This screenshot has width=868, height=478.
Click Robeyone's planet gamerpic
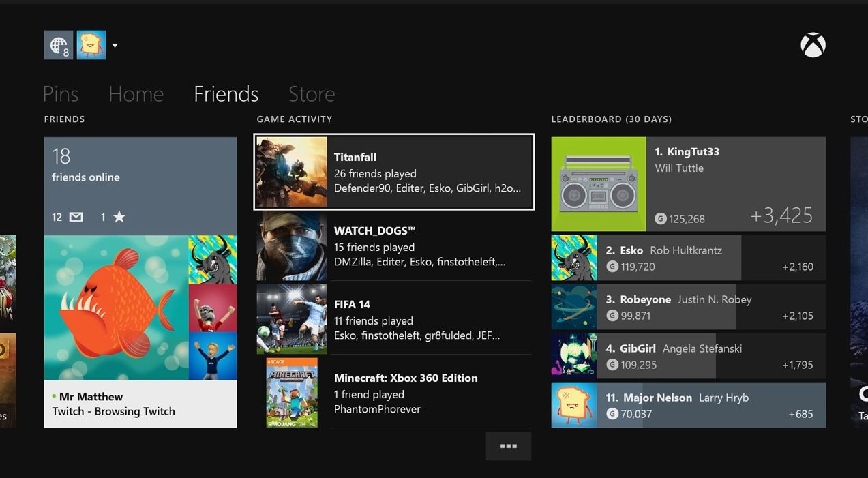[574, 307]
